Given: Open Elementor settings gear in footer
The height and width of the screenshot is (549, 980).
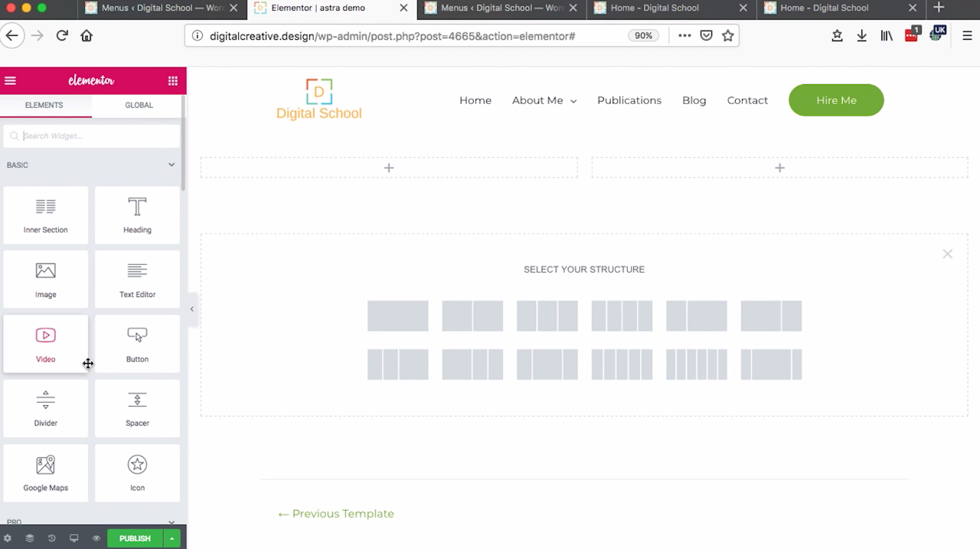Looking at the screenshot, I should 8,538.
